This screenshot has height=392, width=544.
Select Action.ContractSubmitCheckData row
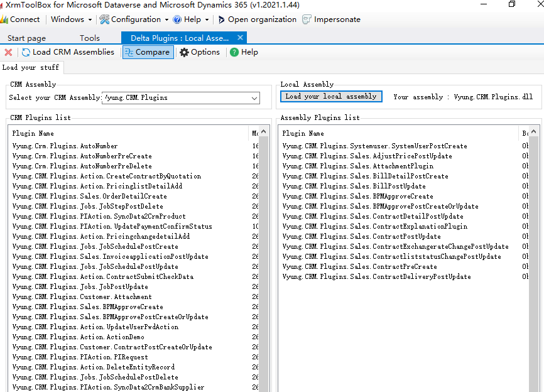coord(133,277)
